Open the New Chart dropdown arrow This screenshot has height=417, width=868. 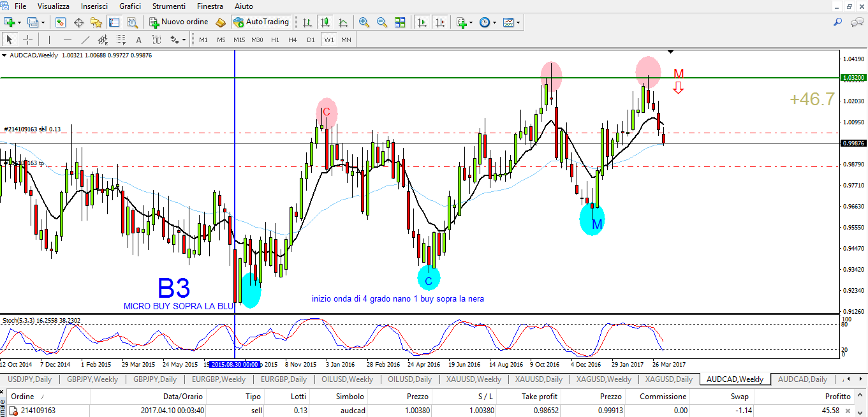click(20, 22)
